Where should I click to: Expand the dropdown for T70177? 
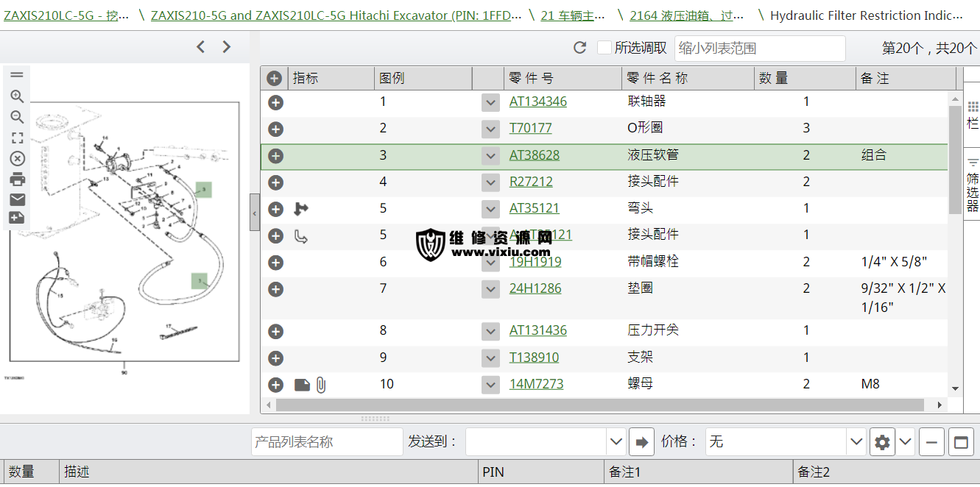tap(491, 129)
